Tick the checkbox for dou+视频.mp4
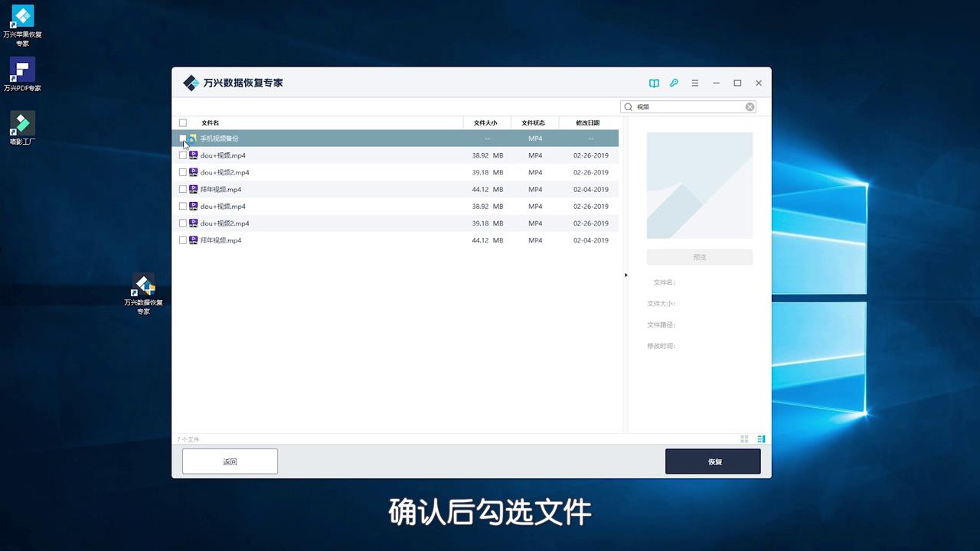The image size is (980, 551). [183, 155]
